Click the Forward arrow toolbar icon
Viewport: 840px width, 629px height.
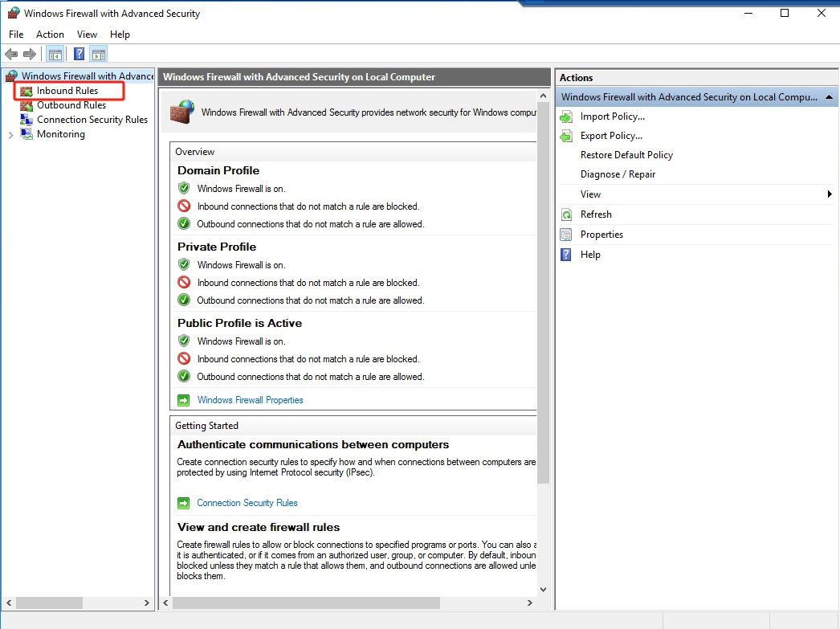click(x=30, y=55)
